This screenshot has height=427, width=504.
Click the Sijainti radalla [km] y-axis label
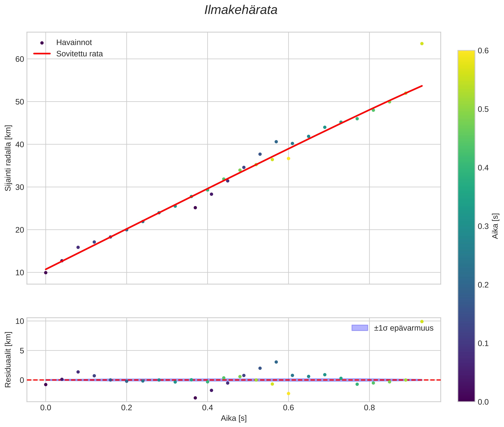click(8, 158)
